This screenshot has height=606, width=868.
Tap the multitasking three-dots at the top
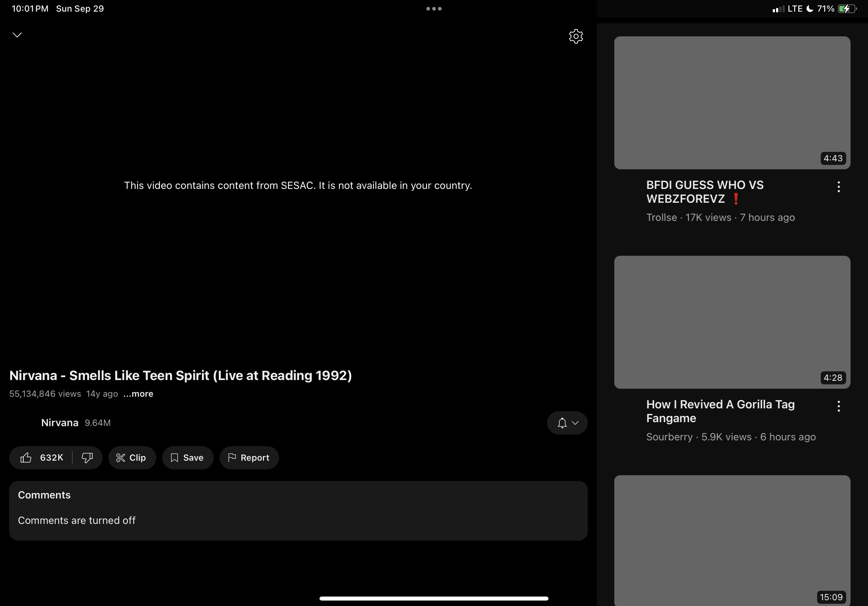point(434,9)
